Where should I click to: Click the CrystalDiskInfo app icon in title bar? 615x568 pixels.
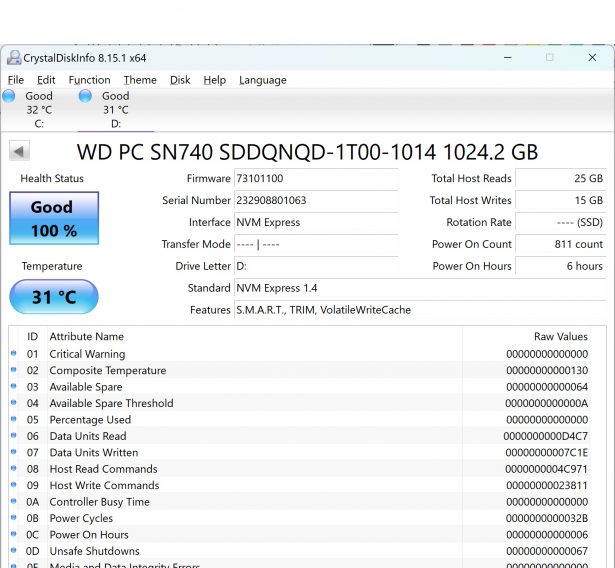[x=14, y=57]
